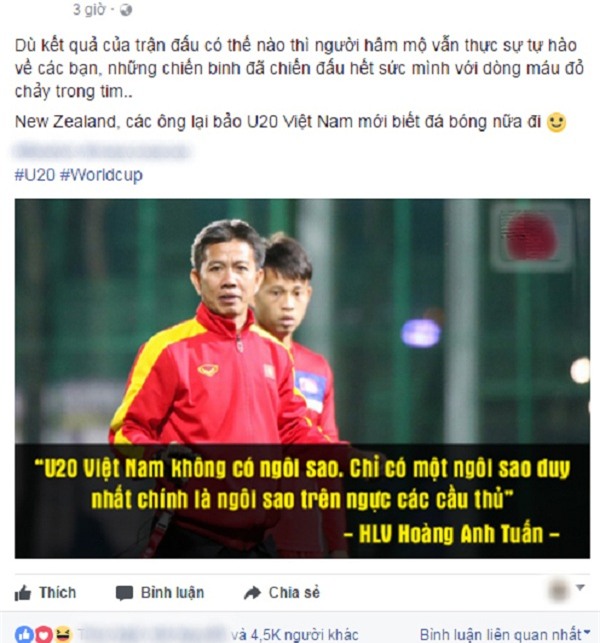Click the red Love reaction icon
Image resolution: width=600 pixels, height=643 pixels.
[44, 634]
